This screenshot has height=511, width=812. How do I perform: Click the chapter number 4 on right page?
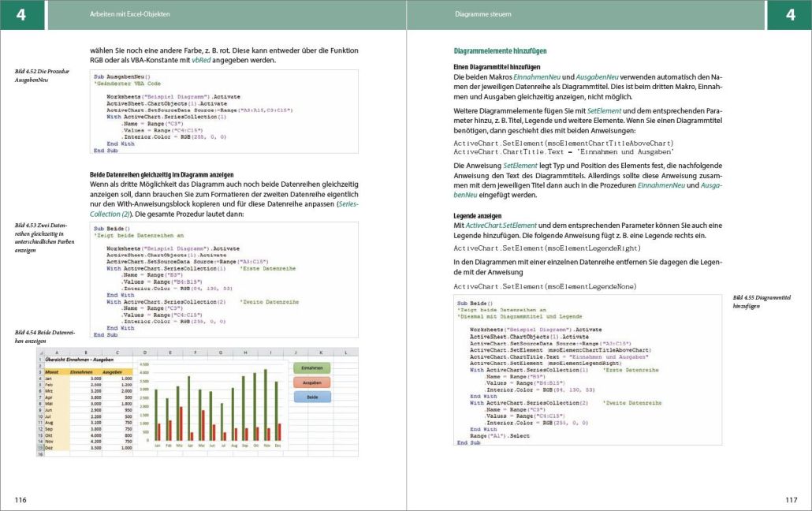[x=789, y=14]
